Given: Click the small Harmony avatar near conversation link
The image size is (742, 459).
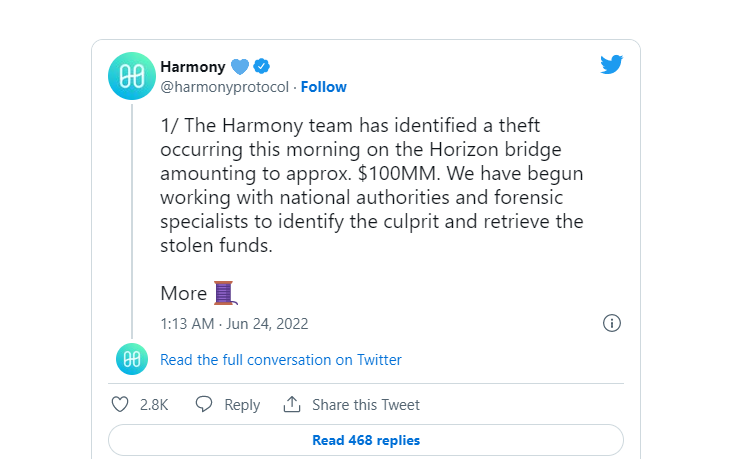Looking at the screenshot, I should (132, 359).
